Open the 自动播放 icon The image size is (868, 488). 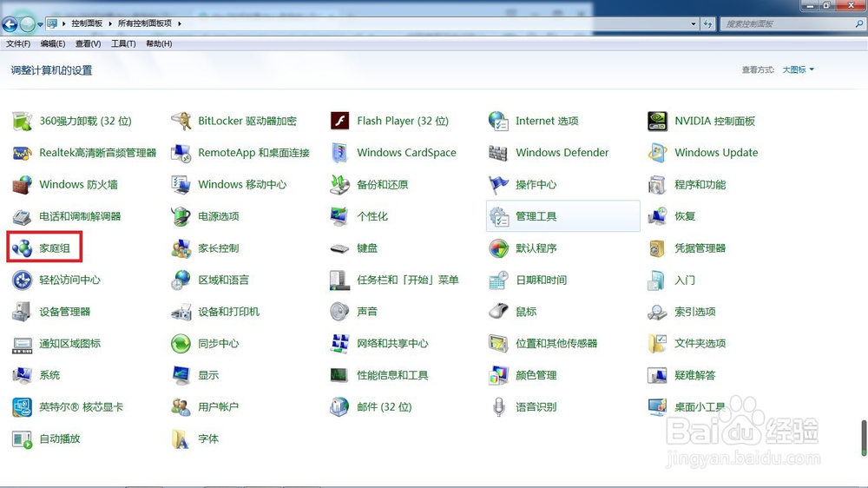click(x=23, y=439)
